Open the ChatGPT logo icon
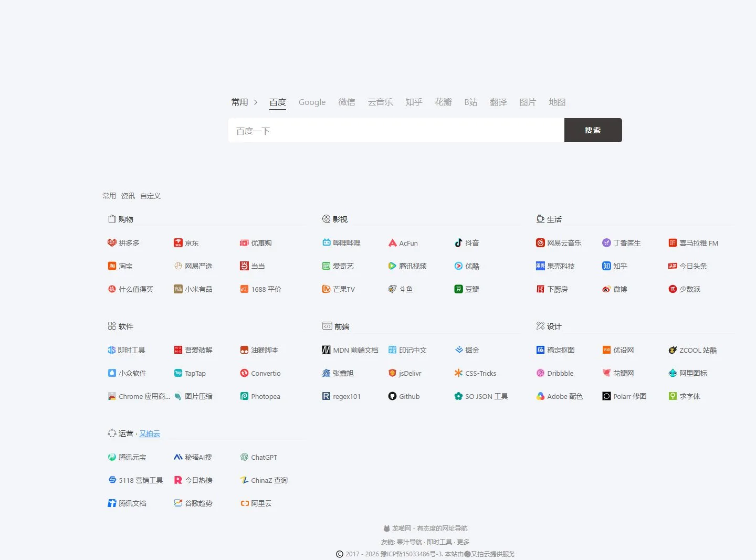This screenshot has width=756, height=560. tap(244, 457)
